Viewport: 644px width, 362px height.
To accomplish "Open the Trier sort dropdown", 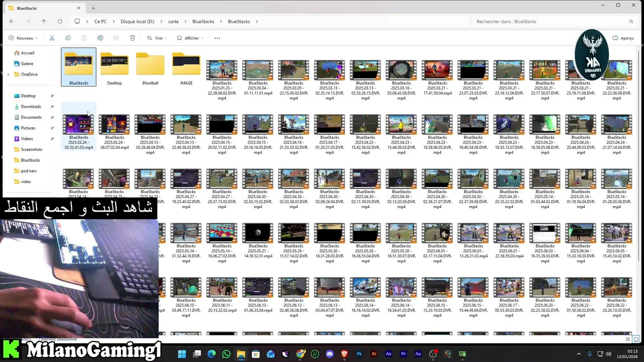I will [156, 38].
